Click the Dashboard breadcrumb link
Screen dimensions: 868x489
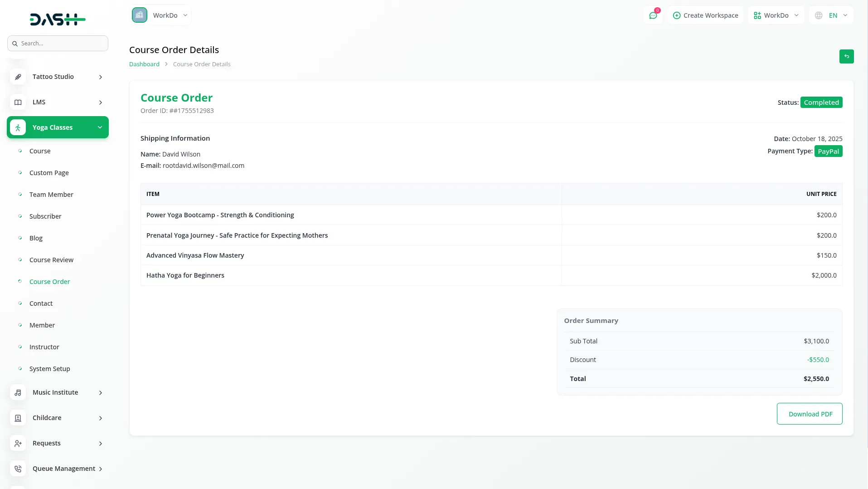144,64
